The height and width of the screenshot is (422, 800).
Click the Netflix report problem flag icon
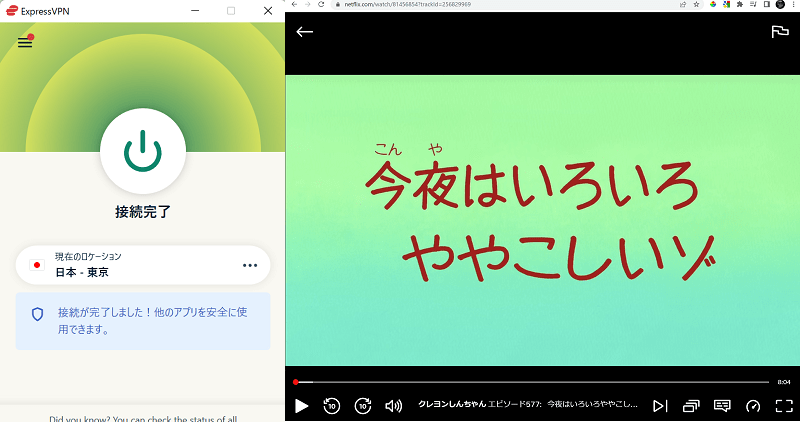780,32
